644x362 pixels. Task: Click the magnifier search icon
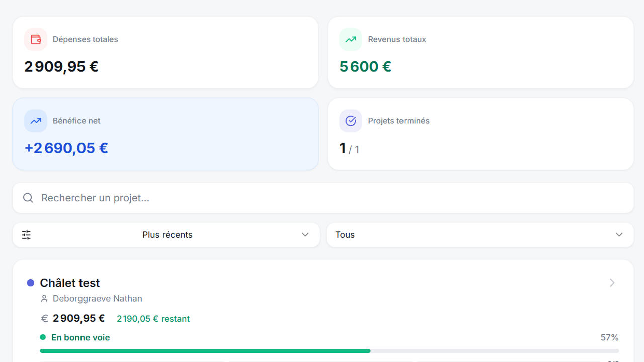tap(28, 198)
